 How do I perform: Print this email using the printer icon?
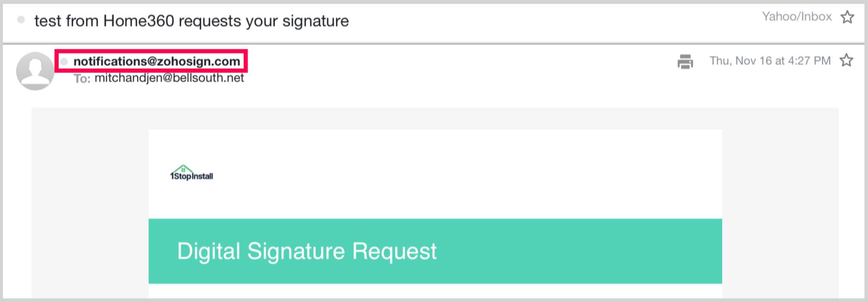point(685,61)
